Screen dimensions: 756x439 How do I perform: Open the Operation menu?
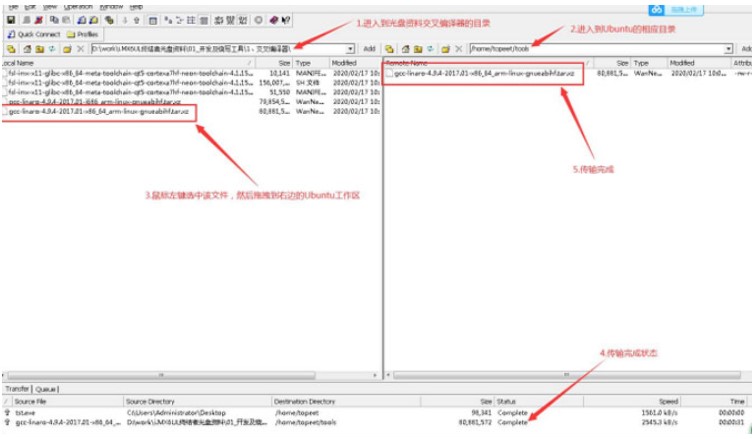click(x=77, y=6)
